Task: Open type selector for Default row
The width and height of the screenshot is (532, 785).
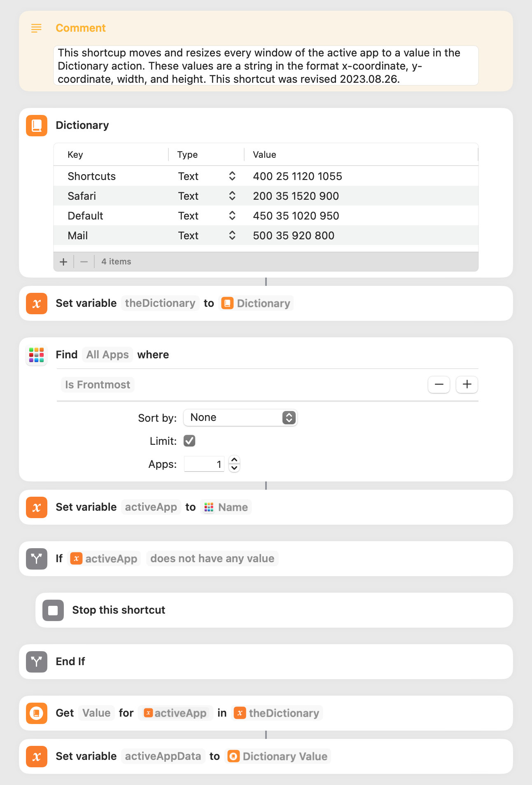Action: [232, 216]
